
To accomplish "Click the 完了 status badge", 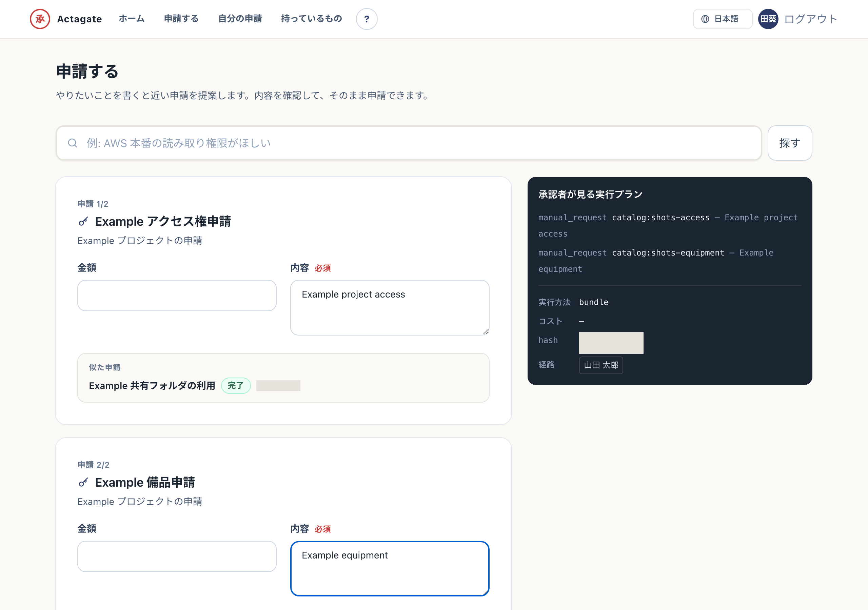I will tap(236, 386).
